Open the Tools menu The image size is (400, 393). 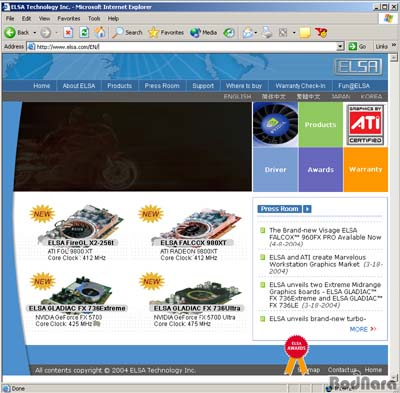[x=94, y=19]
